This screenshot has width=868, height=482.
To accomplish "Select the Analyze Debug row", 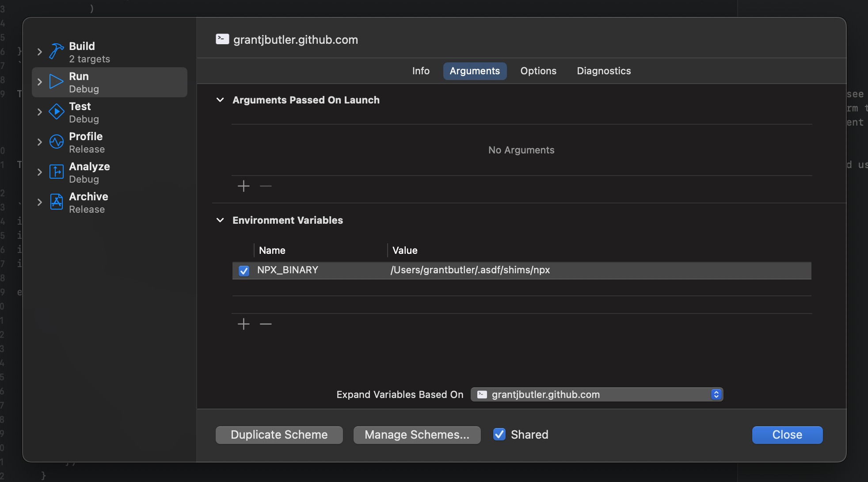I will [110, 172].
